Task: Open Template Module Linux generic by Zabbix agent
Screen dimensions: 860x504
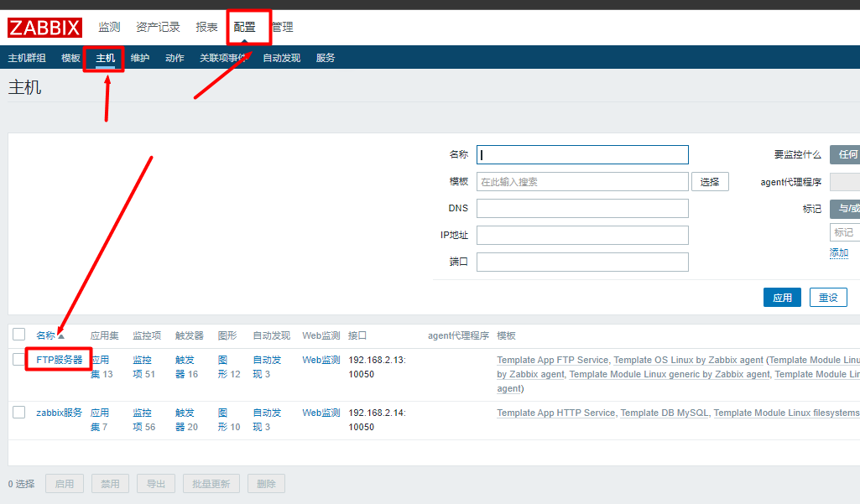Action: [x=670, y=374]
